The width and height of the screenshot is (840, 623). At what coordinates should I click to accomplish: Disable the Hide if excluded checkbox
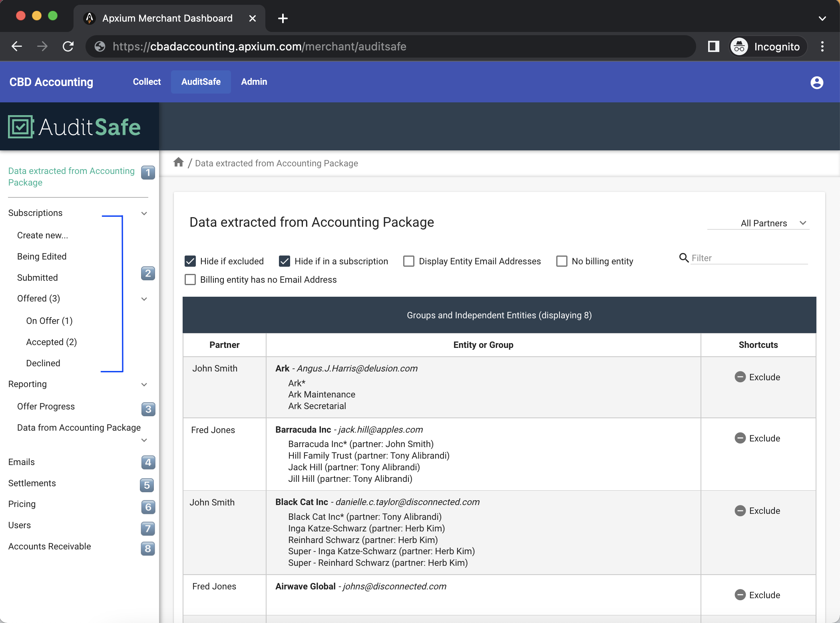190,261
